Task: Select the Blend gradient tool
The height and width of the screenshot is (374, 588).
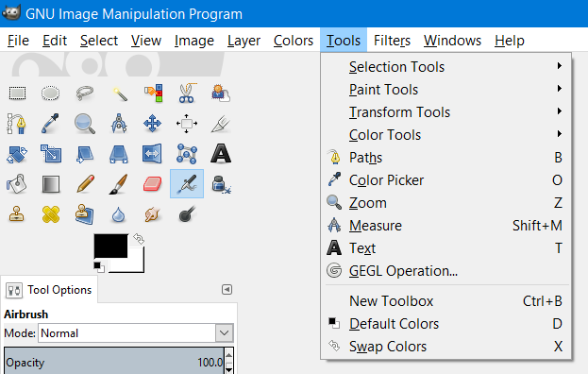Action: tap(50, 184)
